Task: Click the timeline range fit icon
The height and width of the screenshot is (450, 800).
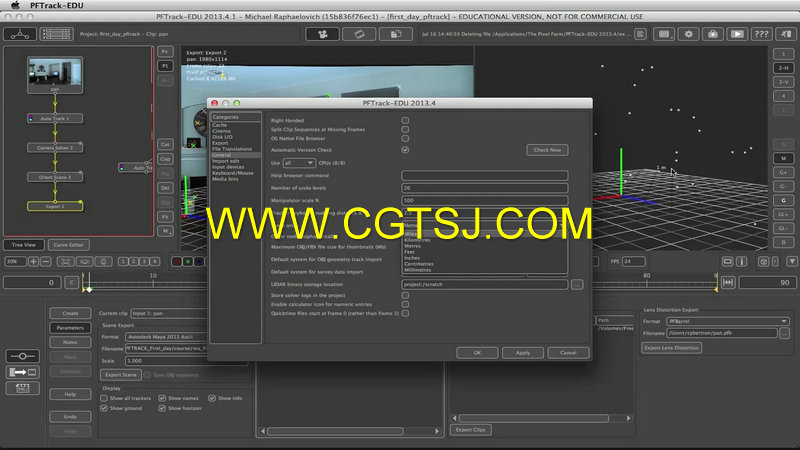Action: 728,282
